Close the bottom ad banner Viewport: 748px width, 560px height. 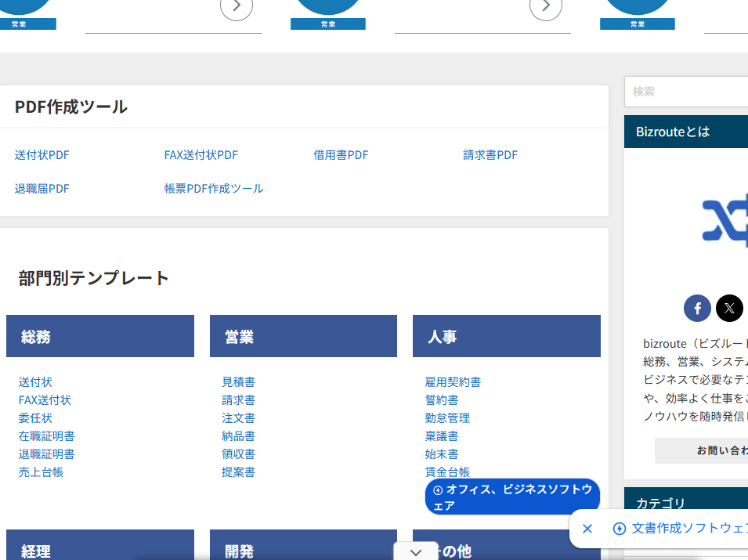point(587,529)
